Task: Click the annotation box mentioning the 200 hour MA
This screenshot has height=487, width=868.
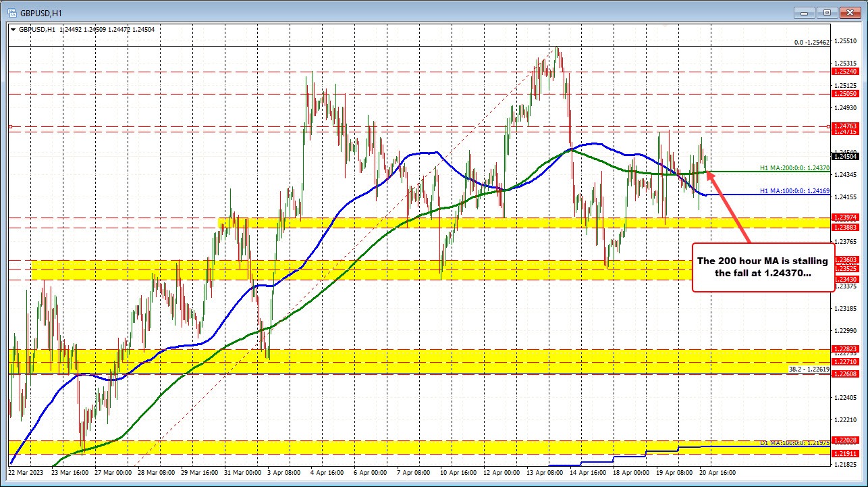Action: click(x=762, y=266)
